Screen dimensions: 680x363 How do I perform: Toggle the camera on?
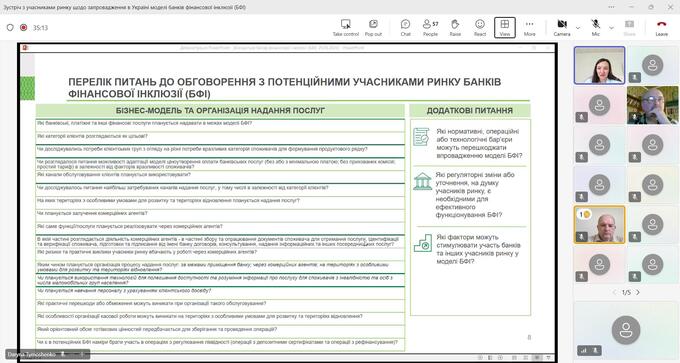562,28
